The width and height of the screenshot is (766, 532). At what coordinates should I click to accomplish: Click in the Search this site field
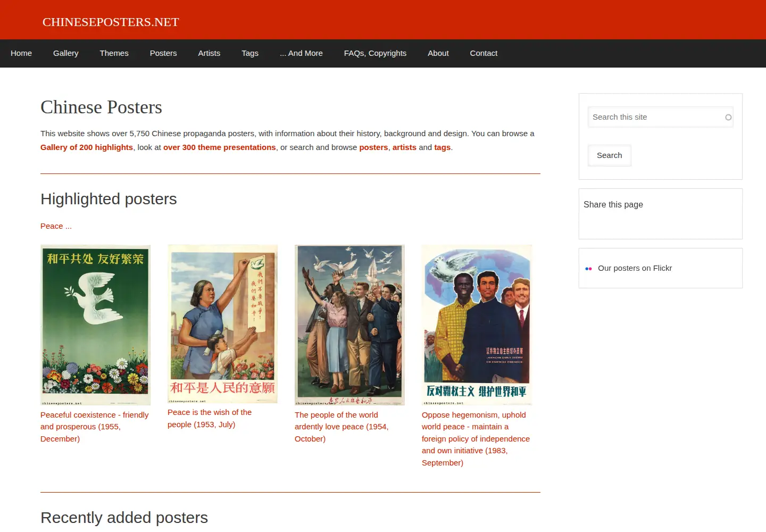pyautogui.click(x=660, y=117)
